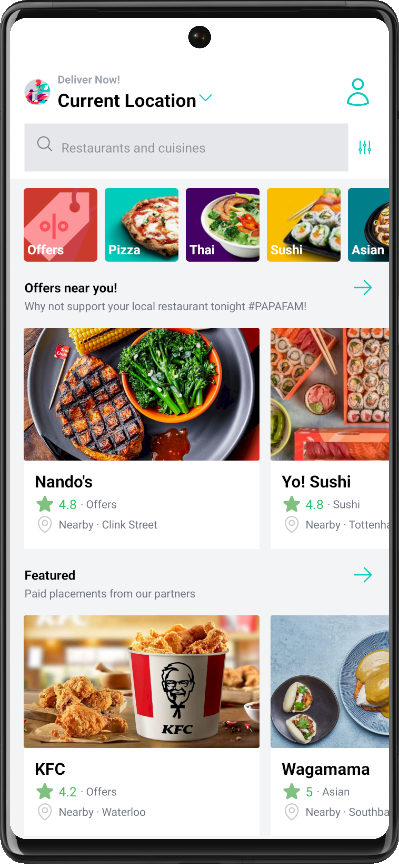Select the Thai category tile
399x866 pixels.
coord(223,225)
